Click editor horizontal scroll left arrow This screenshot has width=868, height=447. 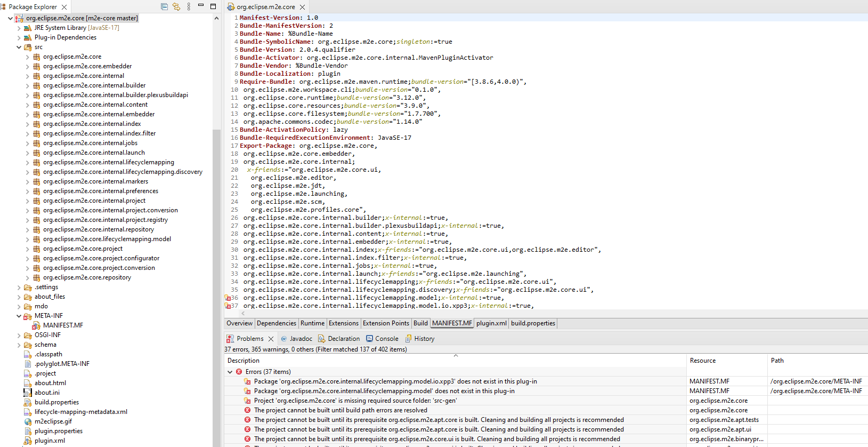point(243,314)
